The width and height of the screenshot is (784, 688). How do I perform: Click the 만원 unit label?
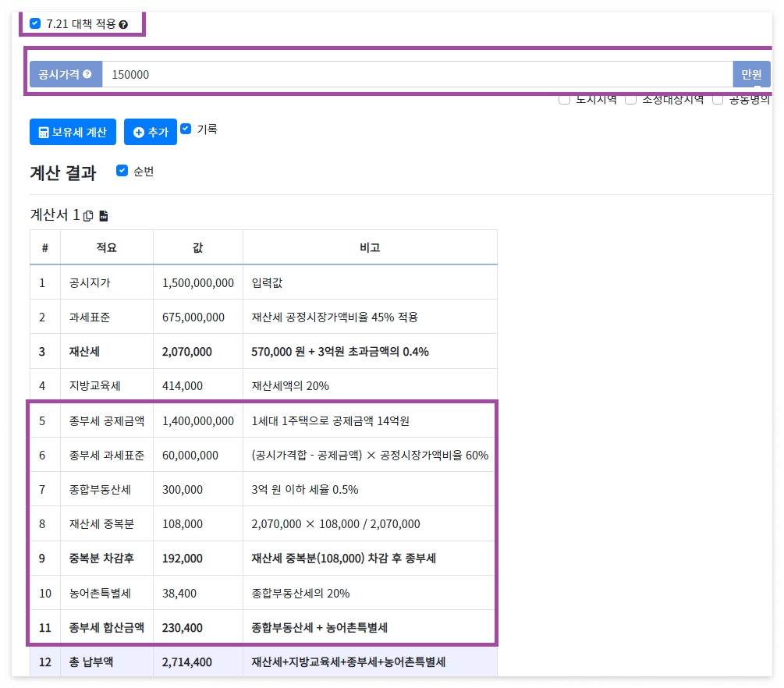[751, 75]
